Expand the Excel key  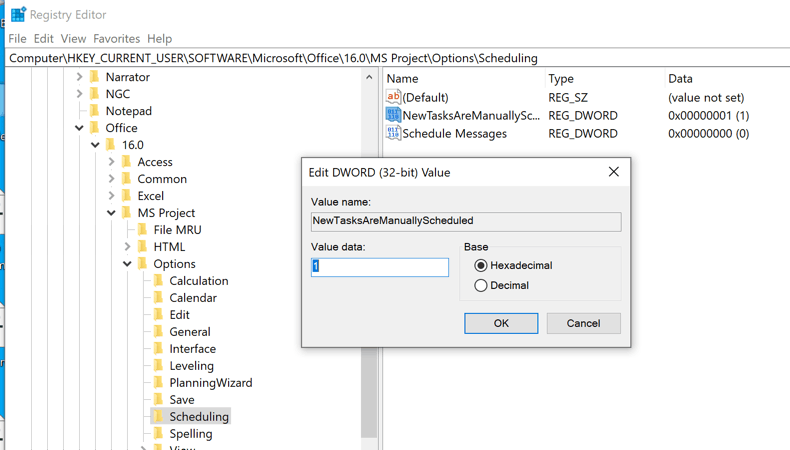111,196
